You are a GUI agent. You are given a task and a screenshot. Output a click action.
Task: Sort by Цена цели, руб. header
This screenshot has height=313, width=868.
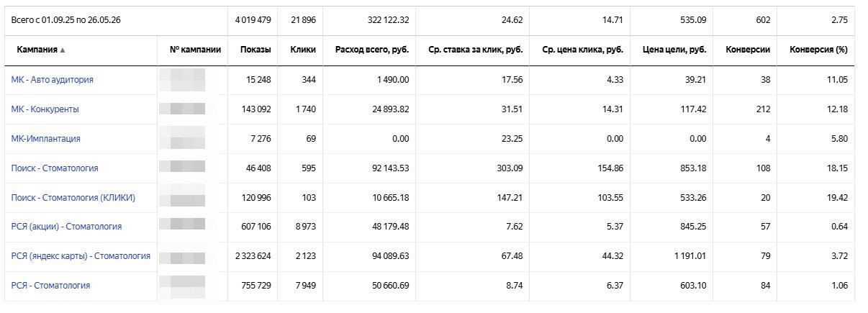(674, 50)
